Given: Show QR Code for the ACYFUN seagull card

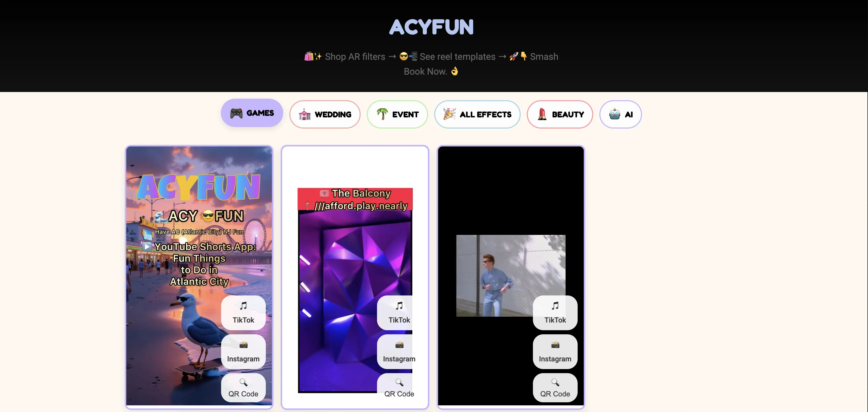Looking at the screenshot, I should (243, 388).
